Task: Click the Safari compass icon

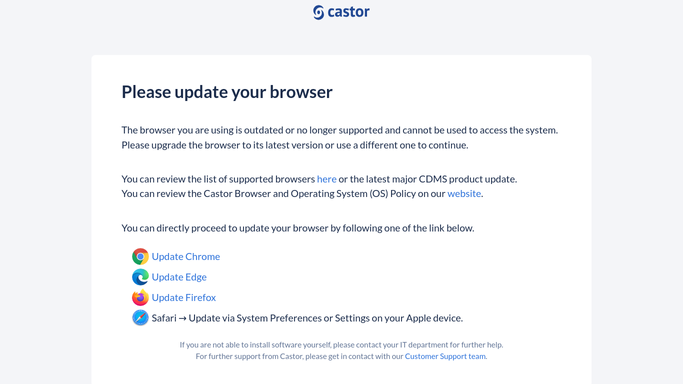Action: (x=140, y=318)
